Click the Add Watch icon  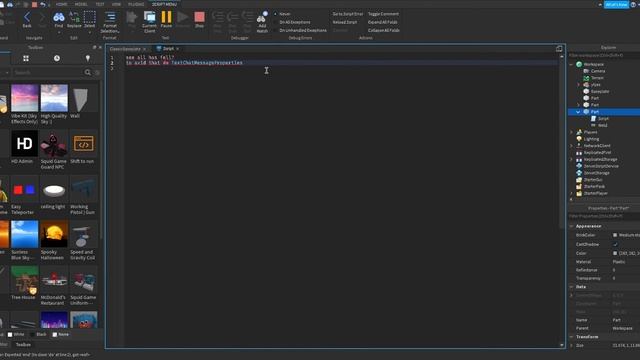tap(262, 18)
